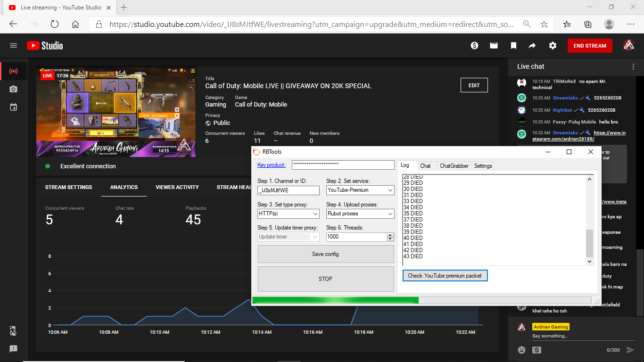Open the YouTube Studio hamburger menu
Screen dimensions: 644x362
pyautogui.click(x=13, y=46)
